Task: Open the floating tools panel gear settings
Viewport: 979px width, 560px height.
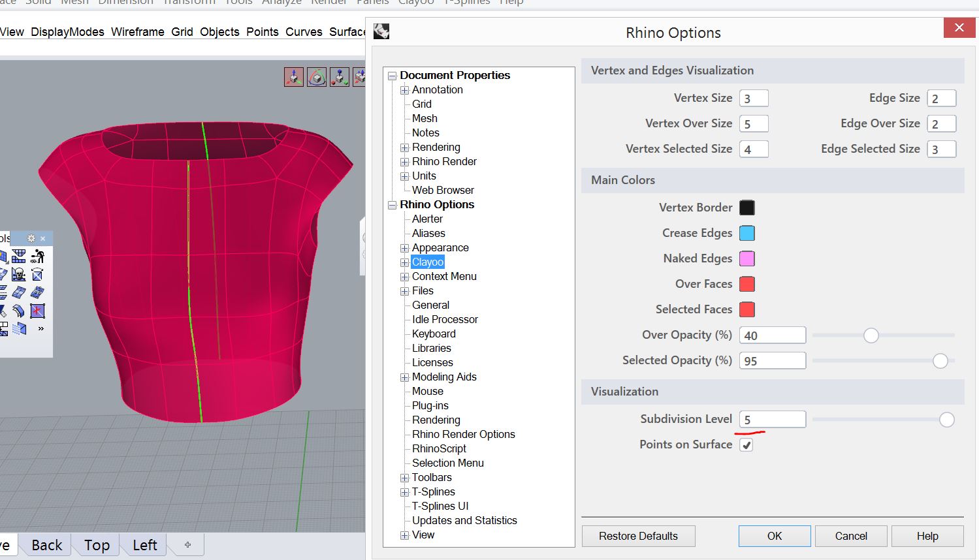Action: (31, 238)
